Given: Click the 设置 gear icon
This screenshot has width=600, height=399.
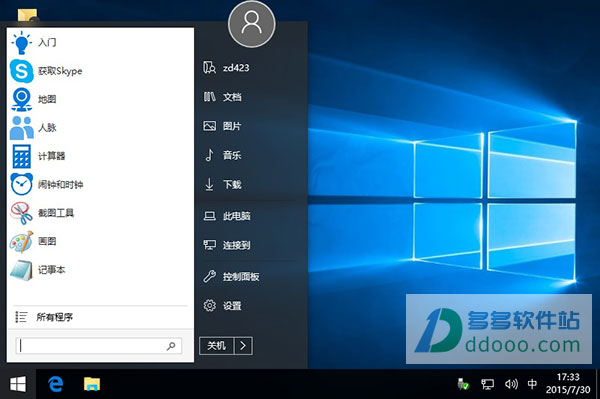Looking at the screenshot, I should tap(209, 305).
